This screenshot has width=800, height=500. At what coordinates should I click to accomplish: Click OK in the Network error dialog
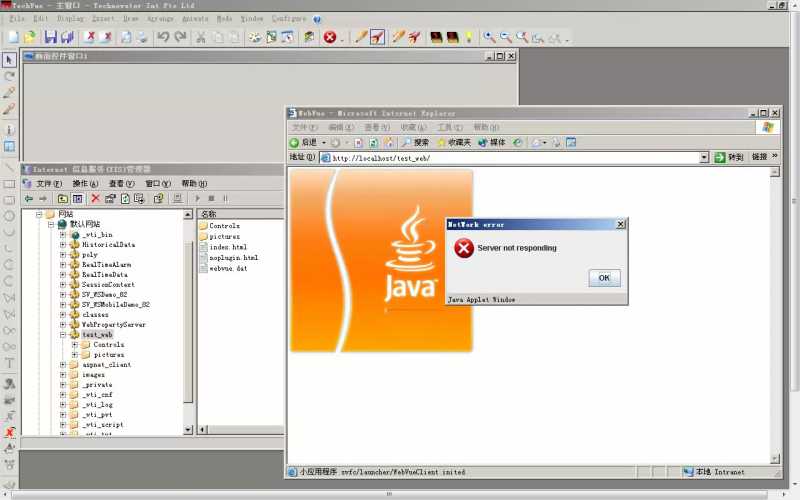pos(605,278)
